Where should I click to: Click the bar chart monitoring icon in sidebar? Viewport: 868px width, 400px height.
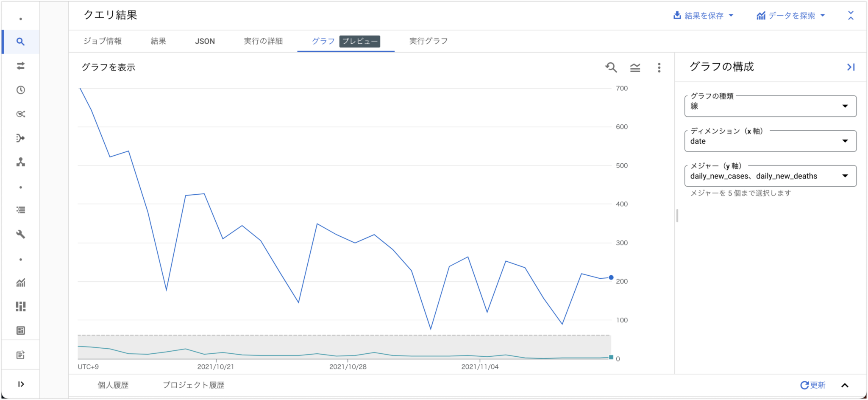click(x=20, y=283)
